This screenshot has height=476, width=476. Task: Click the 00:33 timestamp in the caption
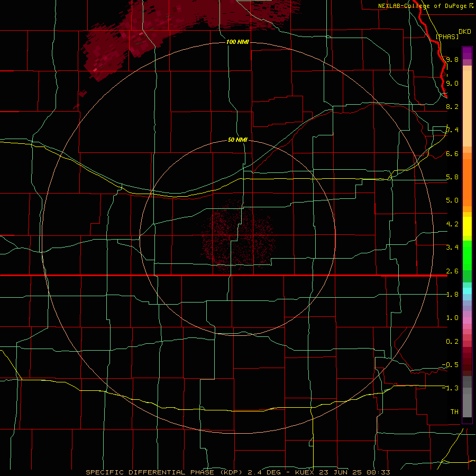tap(378, 472)
